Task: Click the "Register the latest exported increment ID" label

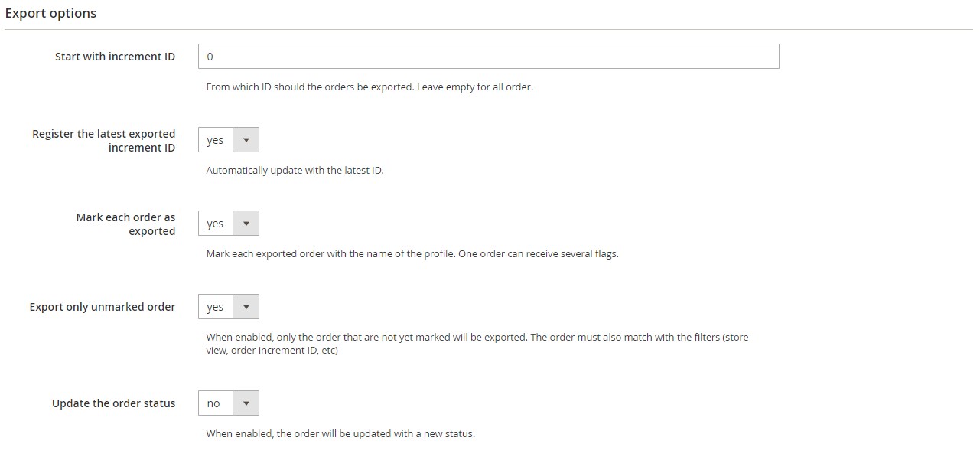Action: pos(104,141)
